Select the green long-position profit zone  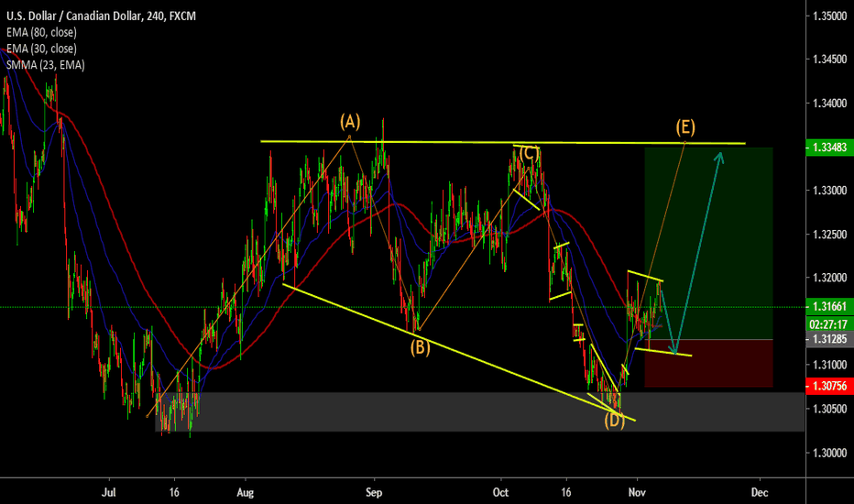(x=708, y=243)
